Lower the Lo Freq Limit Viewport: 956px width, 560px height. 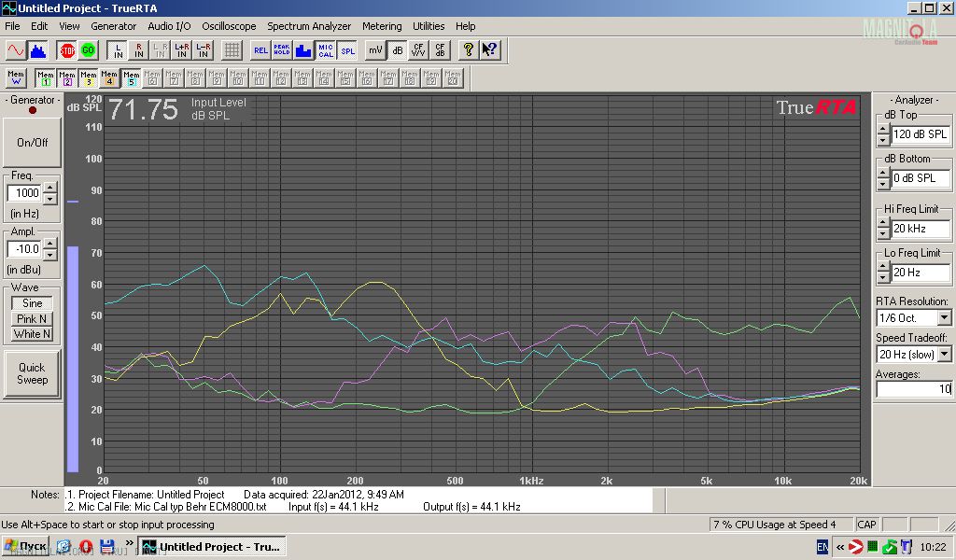(x=883, y=278)
